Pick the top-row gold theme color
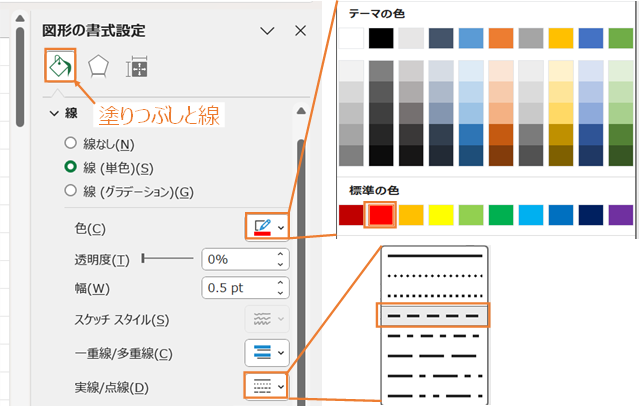Image resolution: width=640 pixels, height=407 pixels. (561, 38)
